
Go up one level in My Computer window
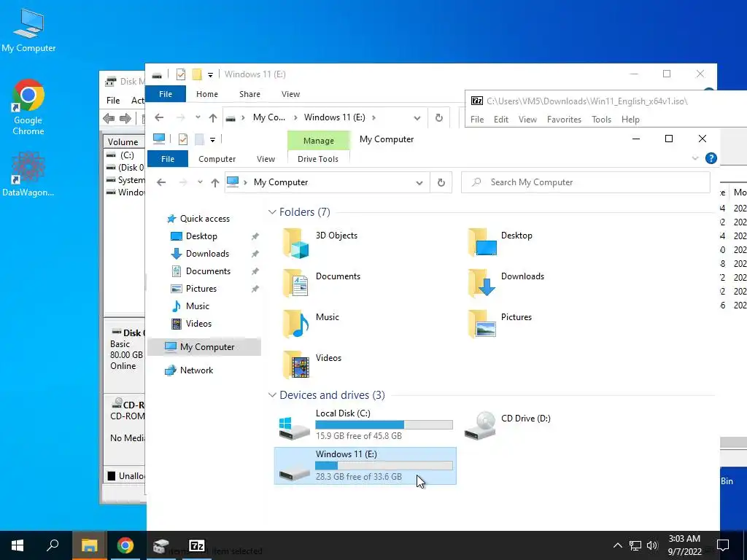tap(215, 182)
